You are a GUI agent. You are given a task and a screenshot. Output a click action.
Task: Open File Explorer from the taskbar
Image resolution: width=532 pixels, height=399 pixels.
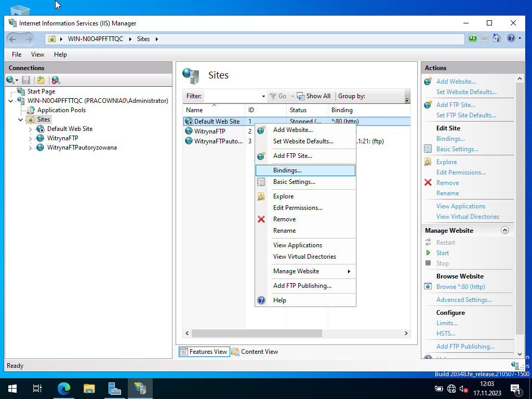tap(89, 389)
